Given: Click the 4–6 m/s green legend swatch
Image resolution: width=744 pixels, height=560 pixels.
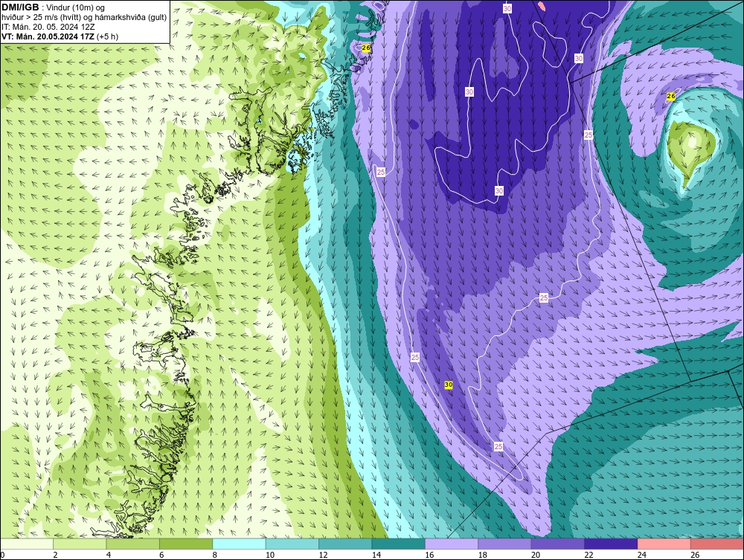Looking at the screenshot, I should [x=133, y=544].
